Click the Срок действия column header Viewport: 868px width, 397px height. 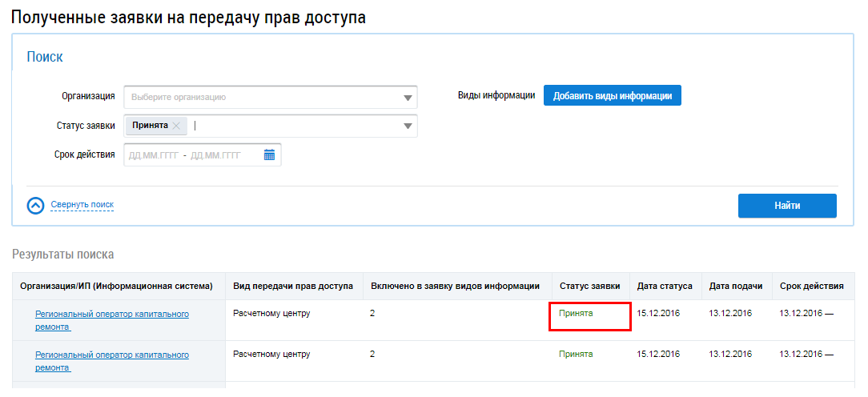click(811, 286)
